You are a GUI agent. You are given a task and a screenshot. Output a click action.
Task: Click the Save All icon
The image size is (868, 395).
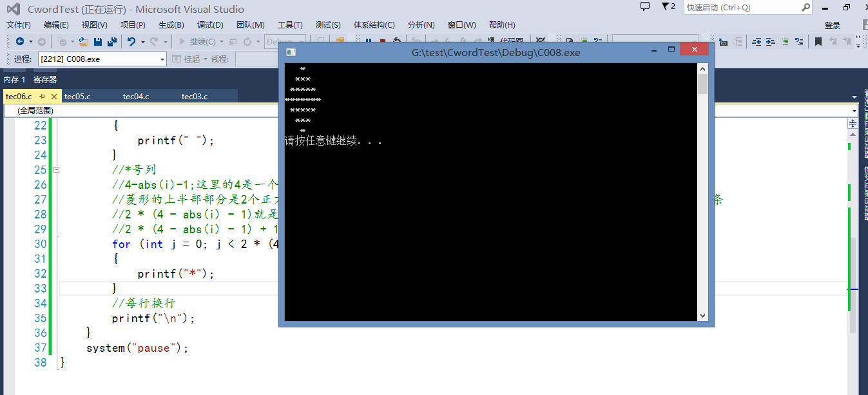point(111,41)
